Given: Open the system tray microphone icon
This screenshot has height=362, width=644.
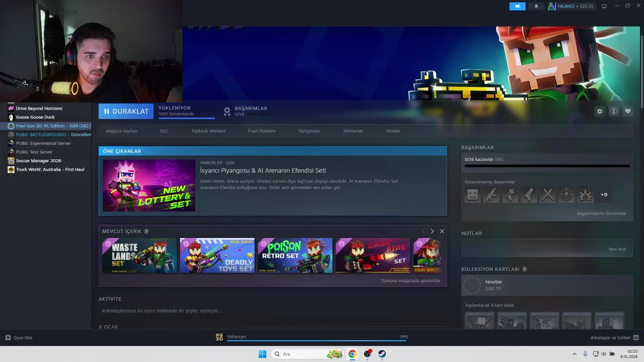Looking at the screenshot, I should point(585,354).
